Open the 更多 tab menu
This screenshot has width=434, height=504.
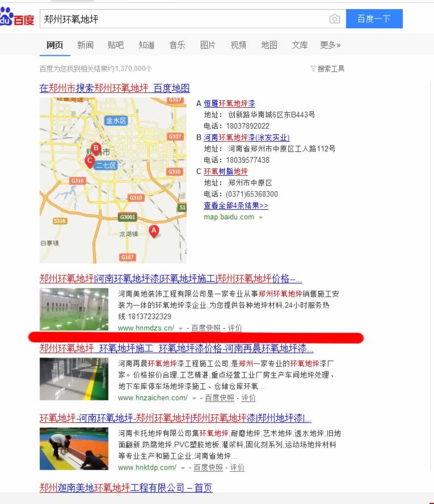pyautogui.click(x=330, y=45)
